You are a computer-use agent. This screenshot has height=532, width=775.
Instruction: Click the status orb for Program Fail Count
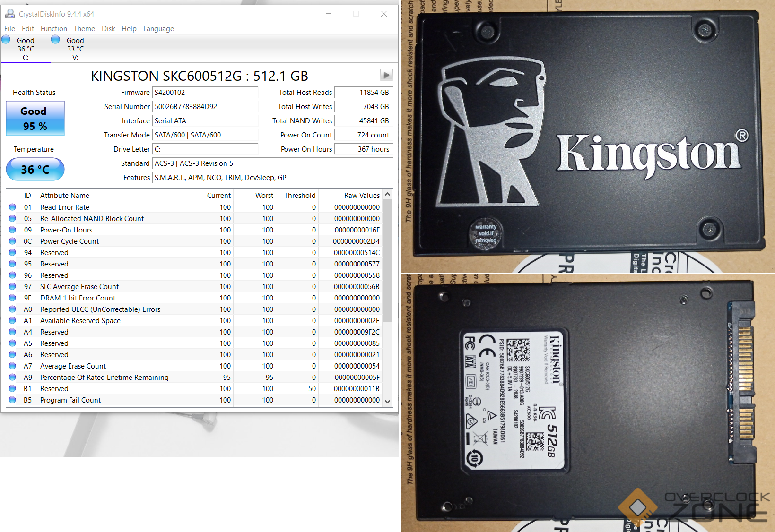coord(12,400)
